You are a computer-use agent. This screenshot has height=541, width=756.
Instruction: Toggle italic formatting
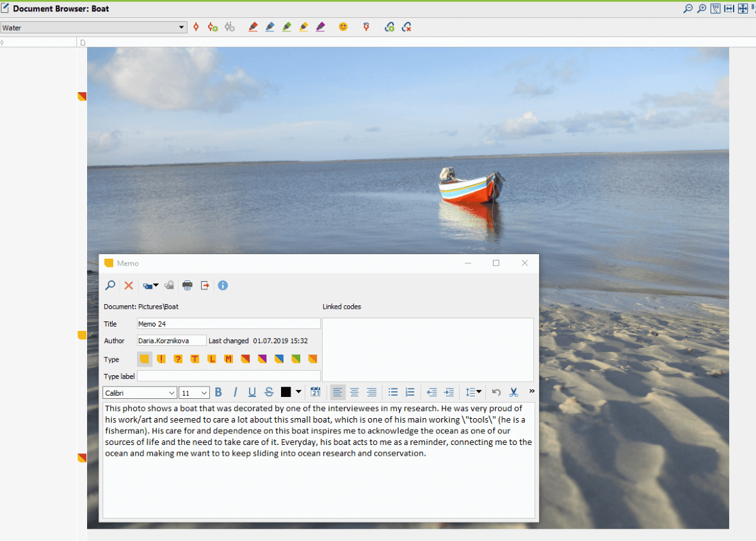[x=236, y=392]
